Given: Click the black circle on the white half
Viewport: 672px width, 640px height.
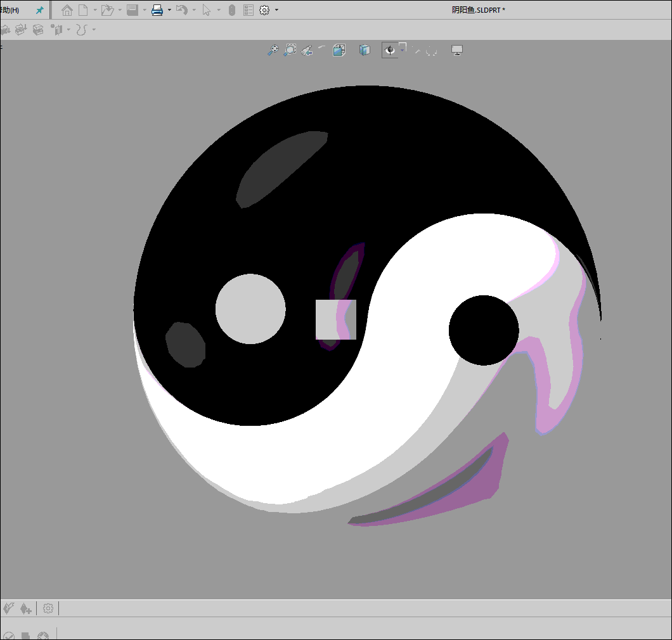Looking at the screenshot, I should coord(484,330).
